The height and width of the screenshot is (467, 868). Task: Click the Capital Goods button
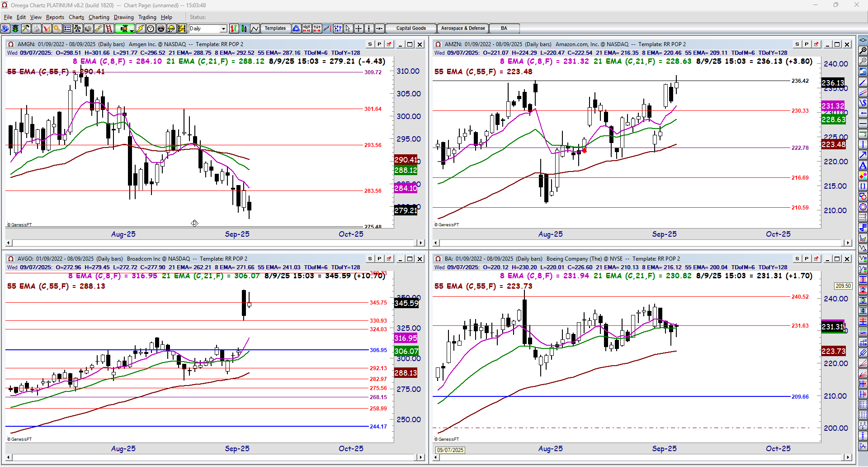click(411, 29)
